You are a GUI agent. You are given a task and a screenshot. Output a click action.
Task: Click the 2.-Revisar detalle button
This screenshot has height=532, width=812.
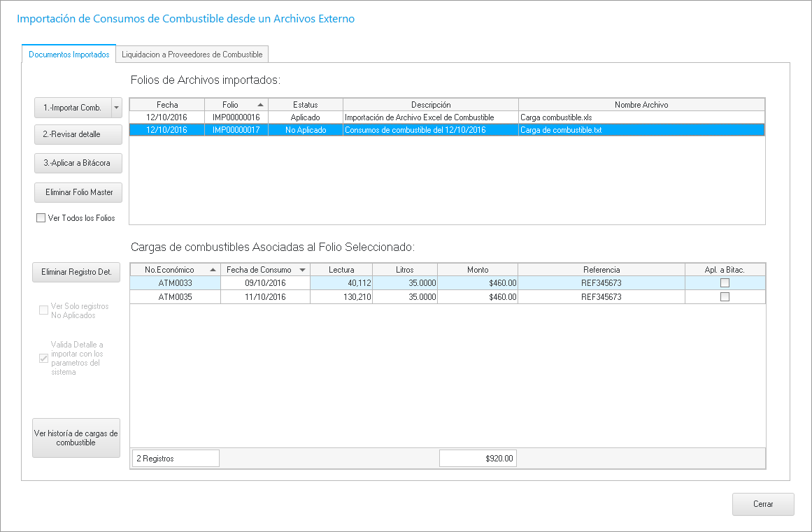tap(78, 134)
